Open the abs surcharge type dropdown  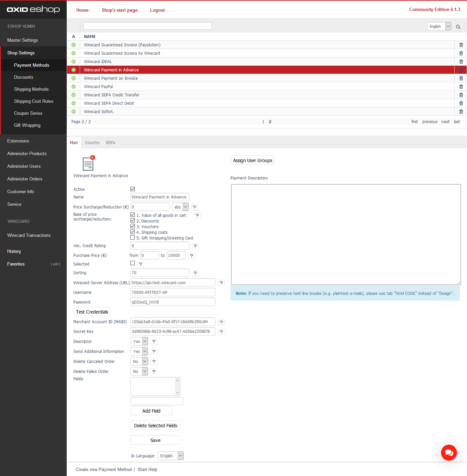click(180, 207)
